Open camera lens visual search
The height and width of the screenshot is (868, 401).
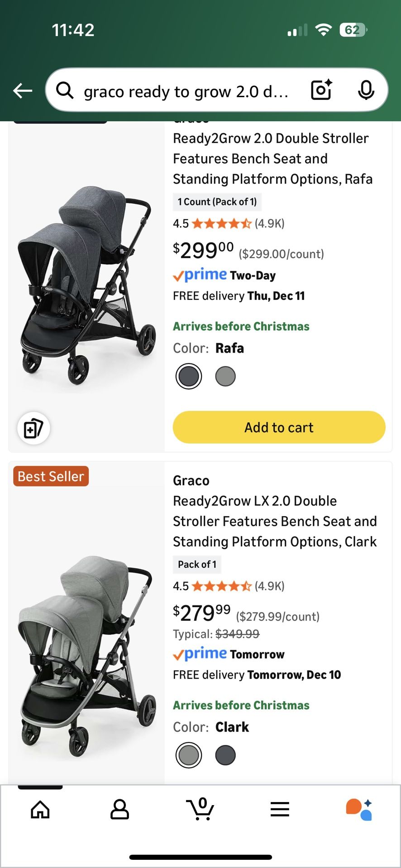321,90
